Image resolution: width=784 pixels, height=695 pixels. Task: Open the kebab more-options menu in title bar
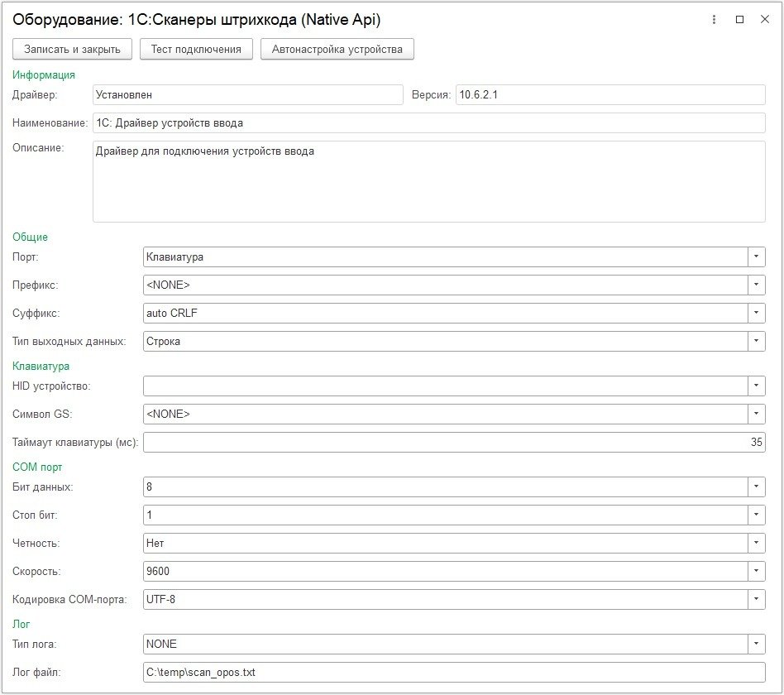714,19
